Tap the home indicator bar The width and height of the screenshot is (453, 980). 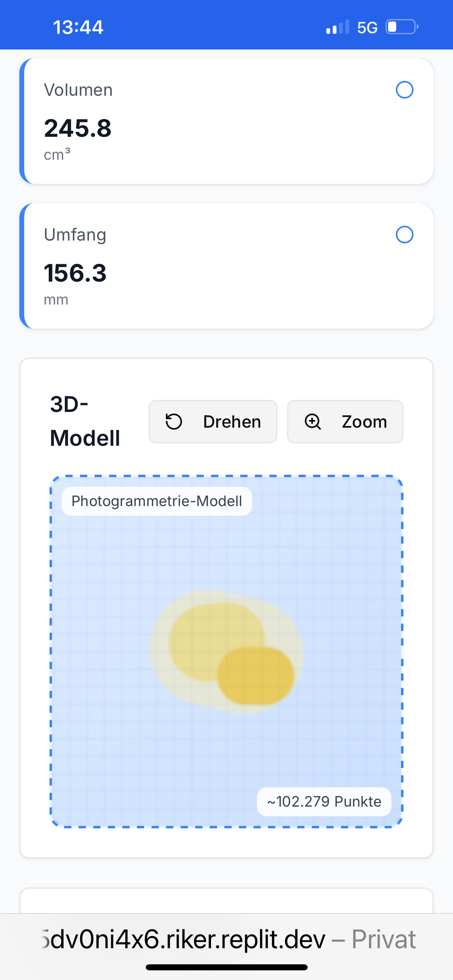click(x=226, y=968)
